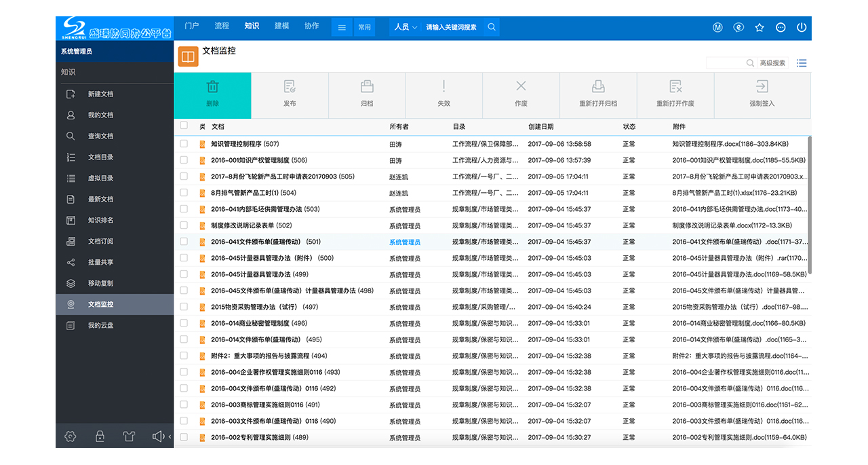Switch to the 门户 top menu
Screen dimensions: 868x465
(x=192, y=26)
